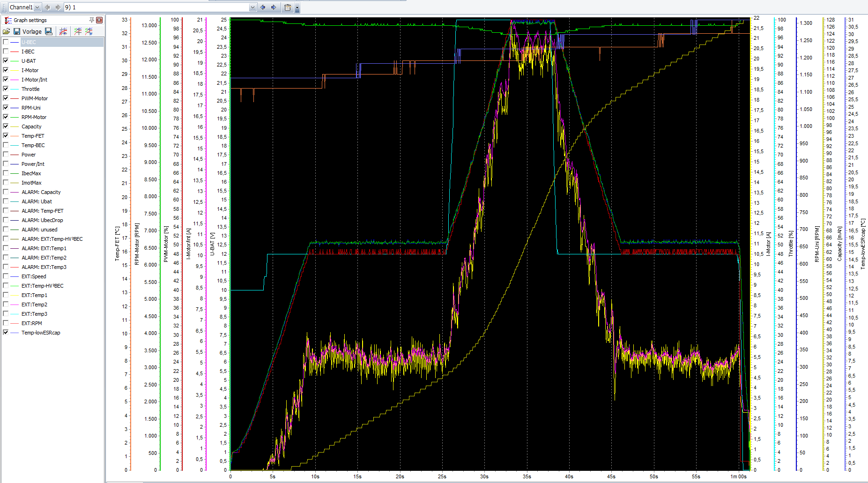Show the IbecMax curve

pyautogui.click(x=6, y=173)
